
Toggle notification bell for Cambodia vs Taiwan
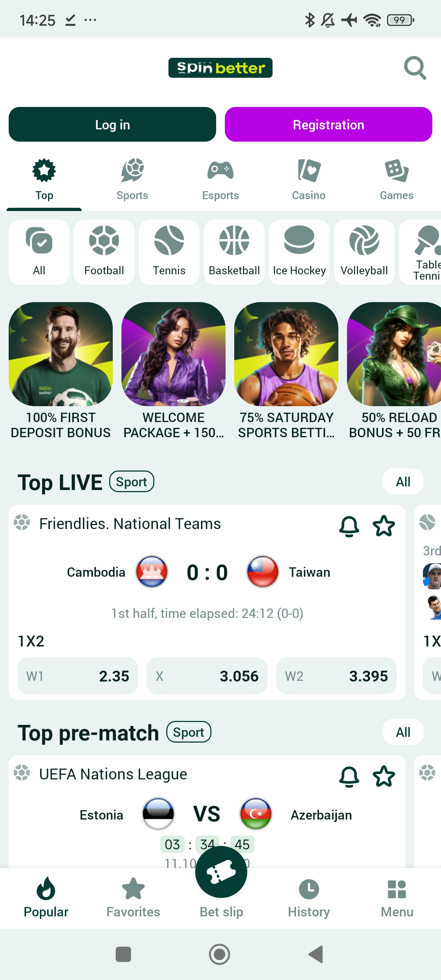pos(349,526)
